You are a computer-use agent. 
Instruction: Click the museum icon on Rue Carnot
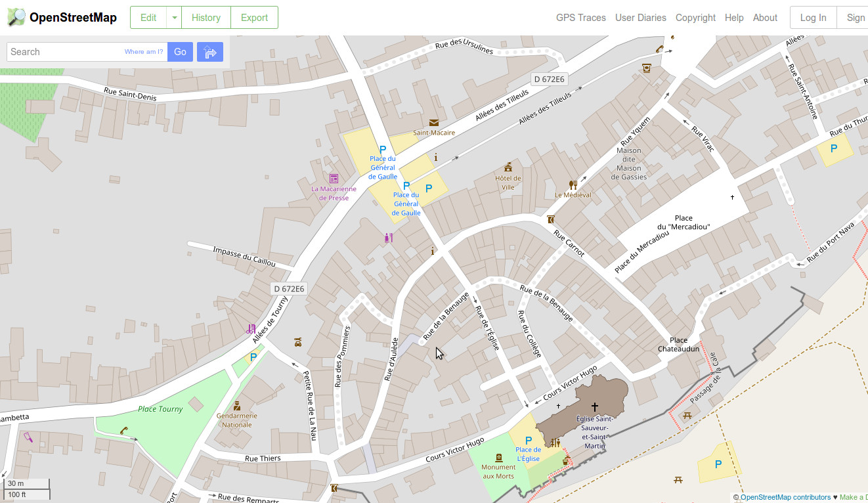[550, 219]
